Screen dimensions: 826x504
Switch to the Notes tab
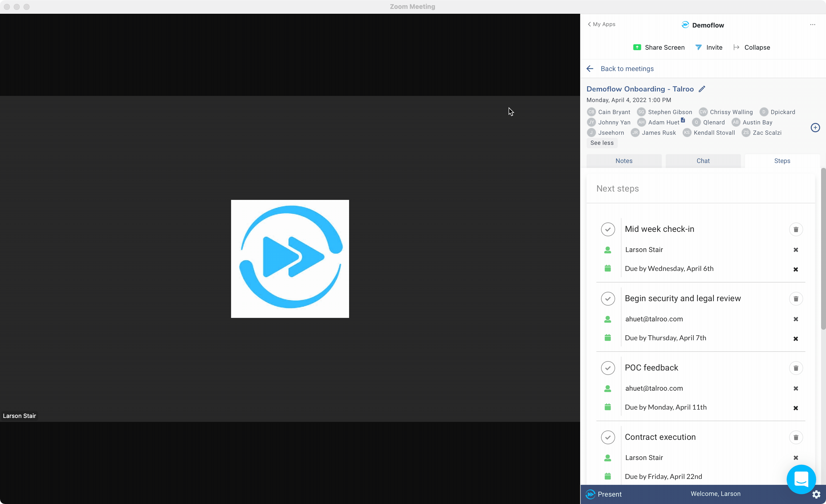coord(624,161)
